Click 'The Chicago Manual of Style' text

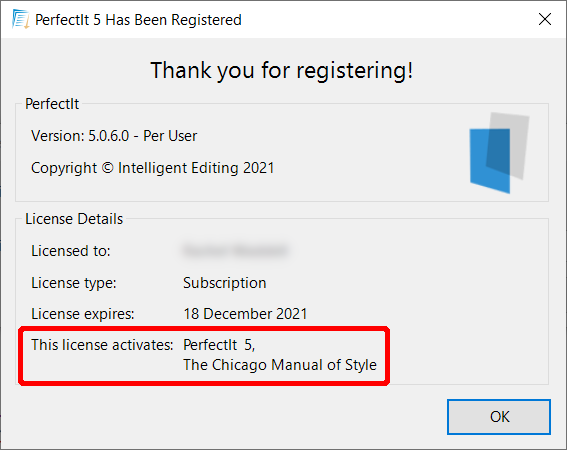click(280, 365)
